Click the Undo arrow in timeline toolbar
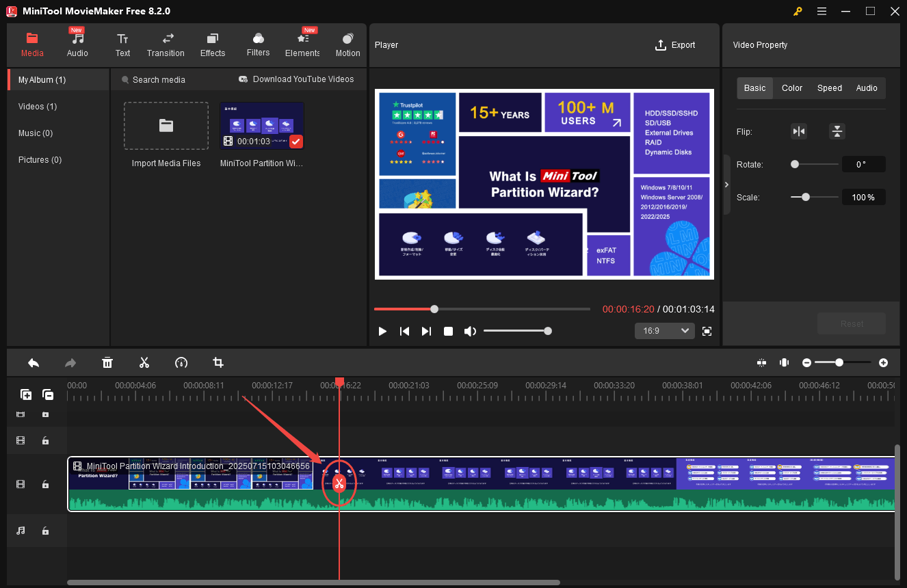 tap(33, 363)
